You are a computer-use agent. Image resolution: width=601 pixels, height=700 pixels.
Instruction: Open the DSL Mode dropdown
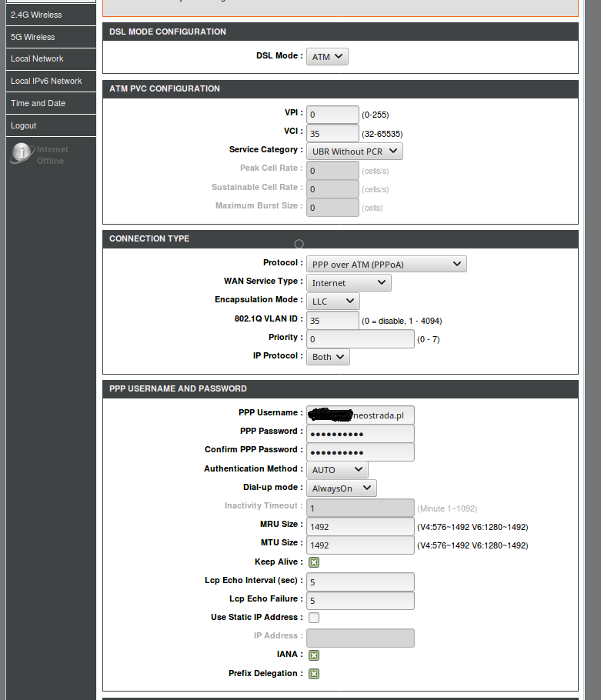(327, 57)
